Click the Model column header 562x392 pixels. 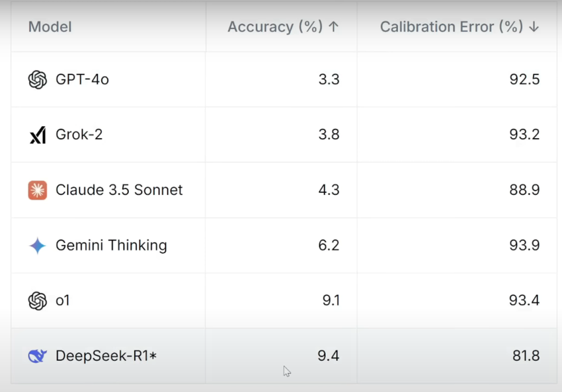[x=50, y=27]
